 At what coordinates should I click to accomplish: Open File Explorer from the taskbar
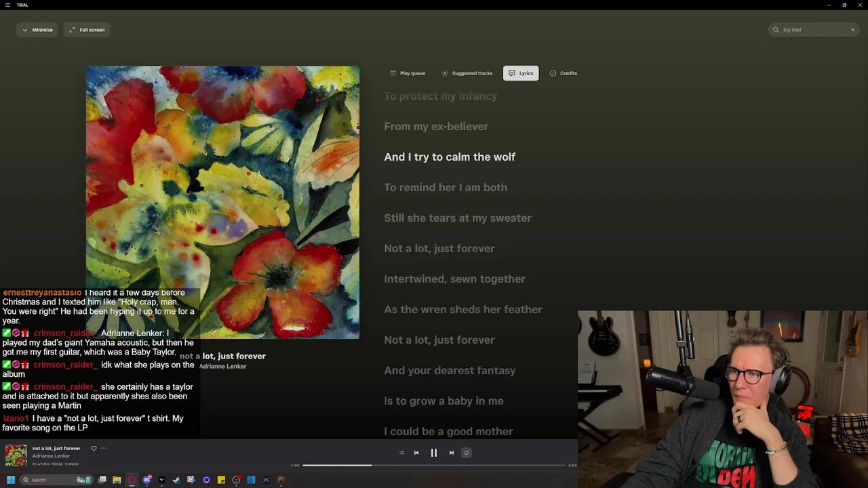(117, 480)
